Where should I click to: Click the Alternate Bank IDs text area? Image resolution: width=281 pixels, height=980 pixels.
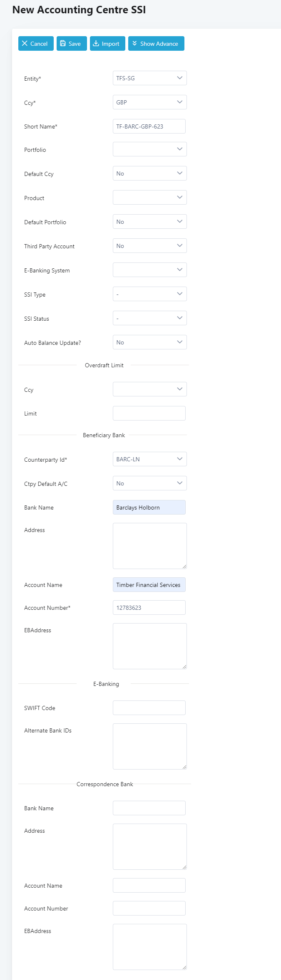149,746
